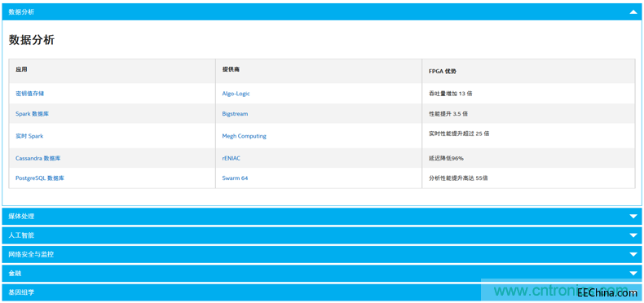Expand the 金融 section arrow
Image resolution: width=644 pixels, height=303 pixels.
point(633,273)
